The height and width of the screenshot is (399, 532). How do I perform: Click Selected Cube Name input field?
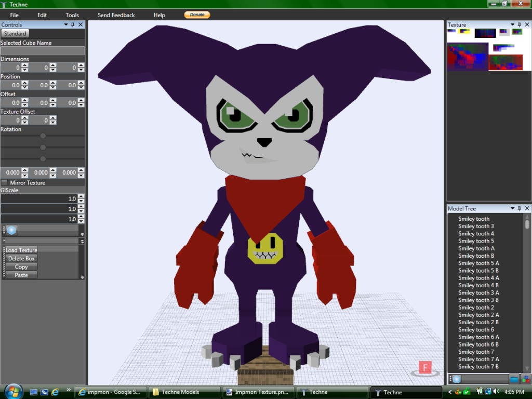43,51
